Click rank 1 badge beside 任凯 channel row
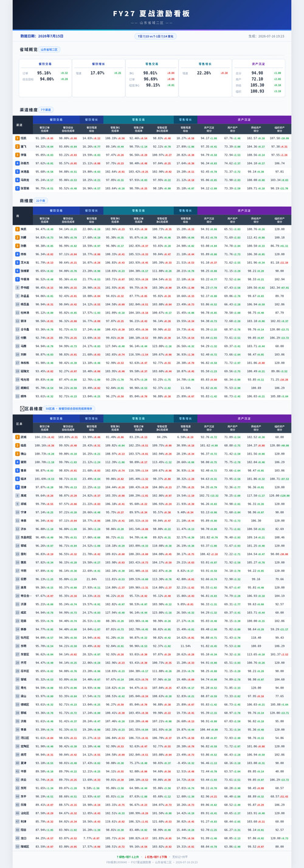Image resolution: width=304 pixels, height=868 pixels. coord(17,138)
